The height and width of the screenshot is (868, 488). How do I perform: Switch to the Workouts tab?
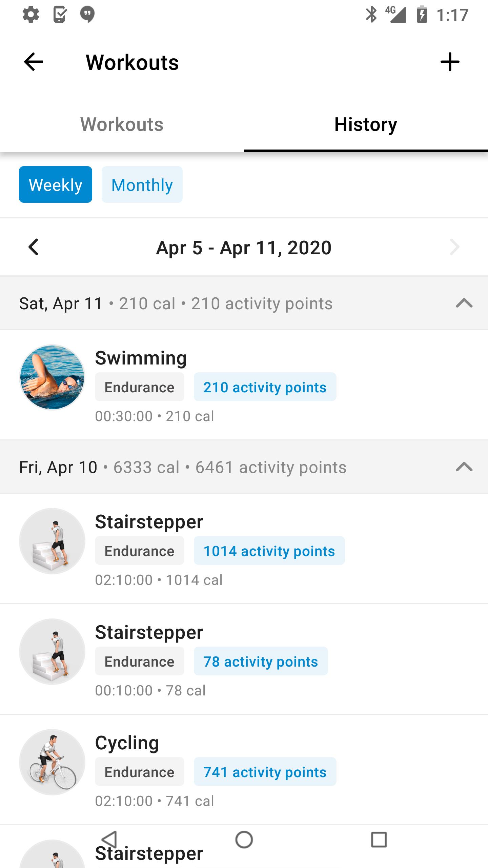pos(122,124)
